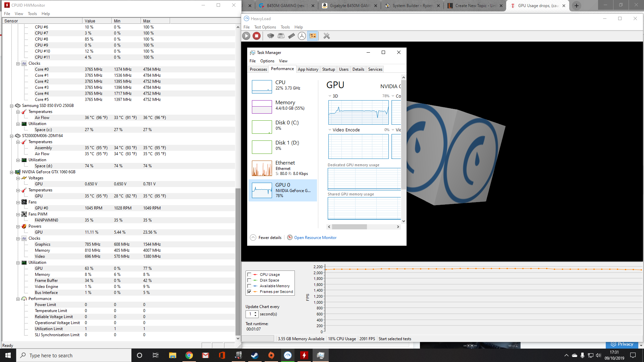Toggle TreeSize disk access simulation icon
Image resolution: width=644 pixels, height=362 pixels.
(x=302, y=36)
